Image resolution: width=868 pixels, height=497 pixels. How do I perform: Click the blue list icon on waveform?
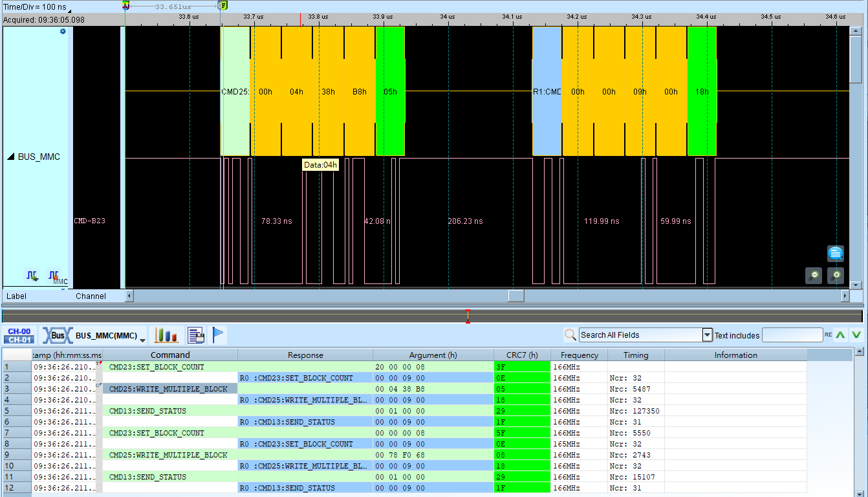coord(836,254)
